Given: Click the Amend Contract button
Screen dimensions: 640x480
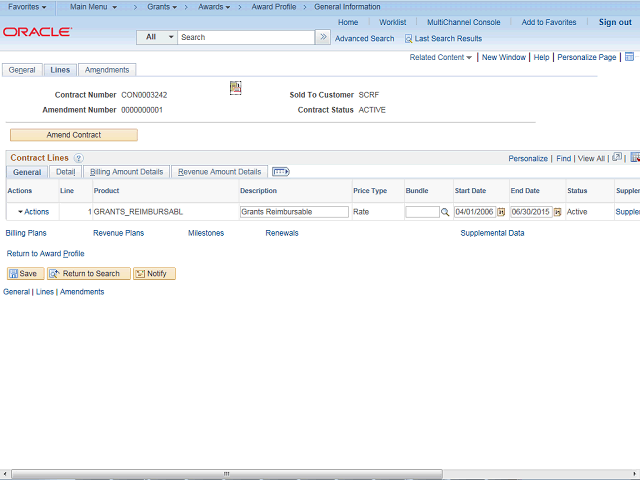Looking at the screenshot, I should click(74, 135).
